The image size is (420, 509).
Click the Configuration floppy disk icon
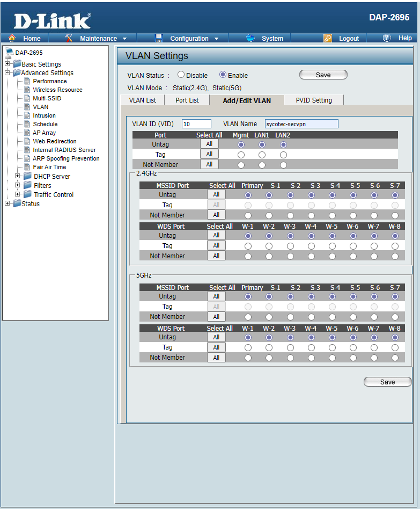(158, 38)
